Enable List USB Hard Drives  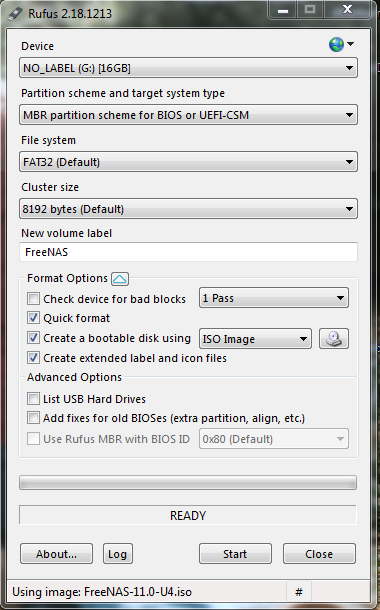[x=33, y=399]
